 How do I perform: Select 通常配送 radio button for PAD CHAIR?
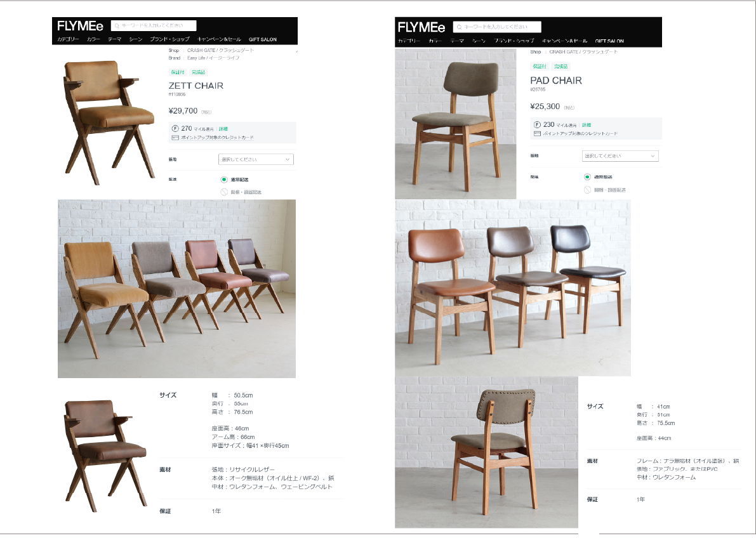point(587,177)
